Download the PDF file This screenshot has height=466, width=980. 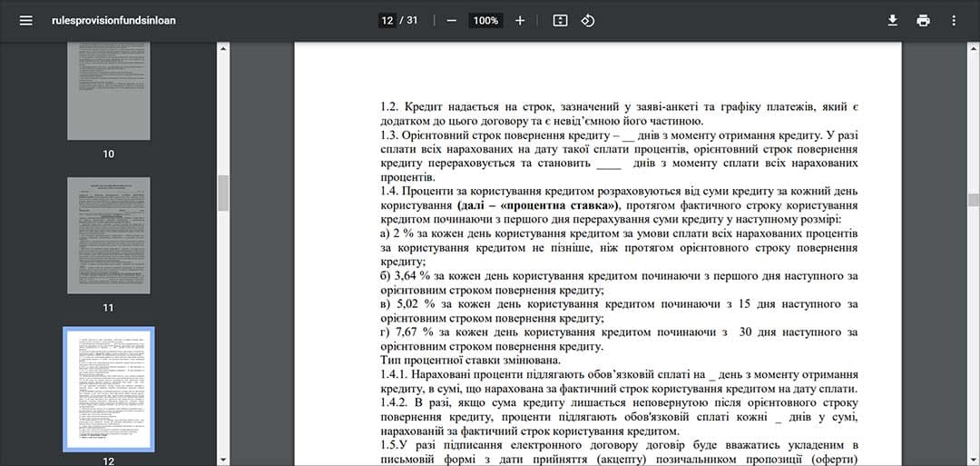893,20
